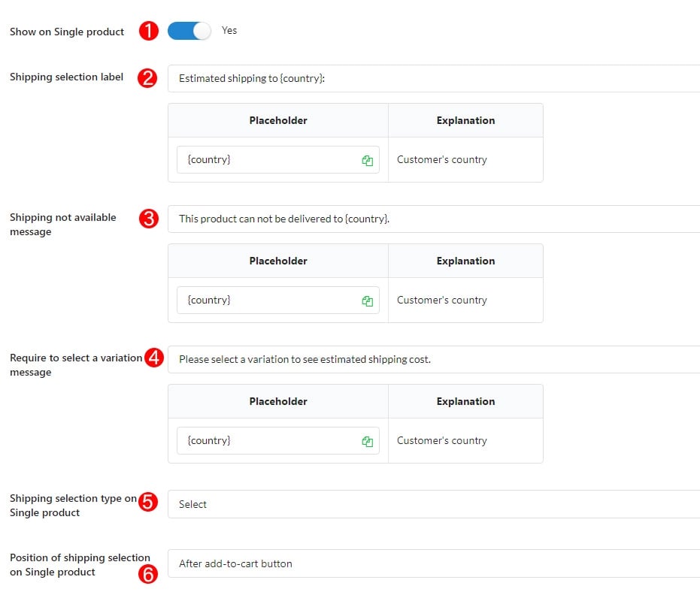The width and height of the screenshot is (700, 592).
Task: Click the red number 5 annotation badge
Action: [x=148, y=502]
